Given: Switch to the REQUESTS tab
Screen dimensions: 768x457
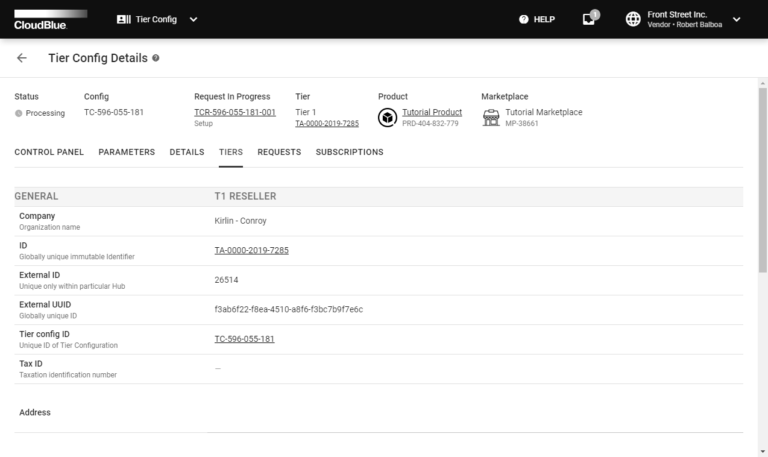Looking at the screenshot, I should tap(279, 152).
